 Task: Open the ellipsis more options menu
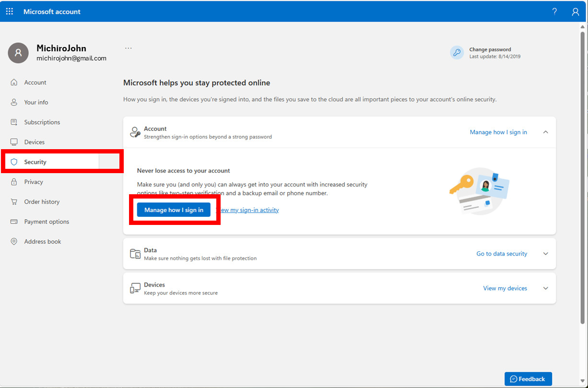(x=128, y=48)
